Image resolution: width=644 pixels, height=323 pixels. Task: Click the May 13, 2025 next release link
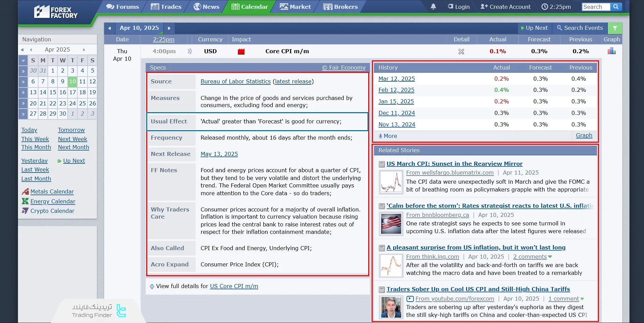click(219, 154)
